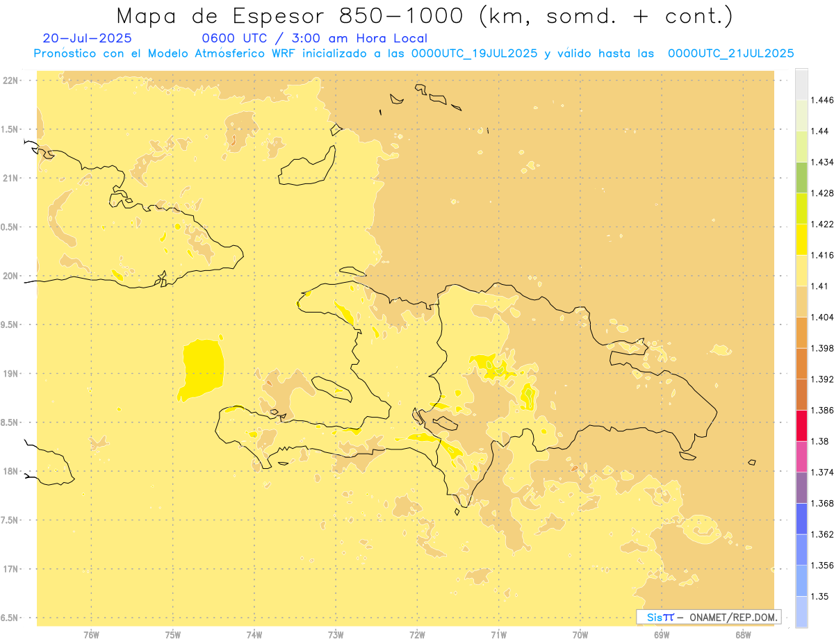The image size is (834, 644).
Task: Click the "74W" longitude label
Action: (254, 634)
